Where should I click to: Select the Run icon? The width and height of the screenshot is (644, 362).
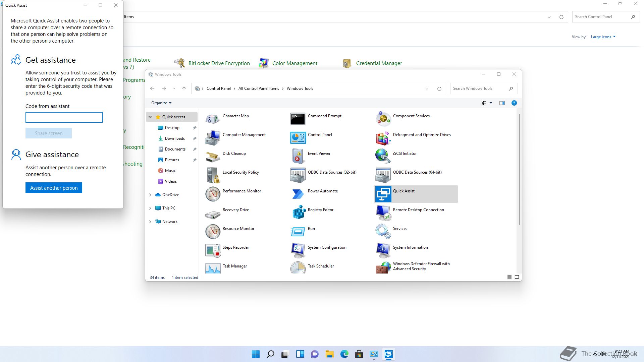[298, 231]
